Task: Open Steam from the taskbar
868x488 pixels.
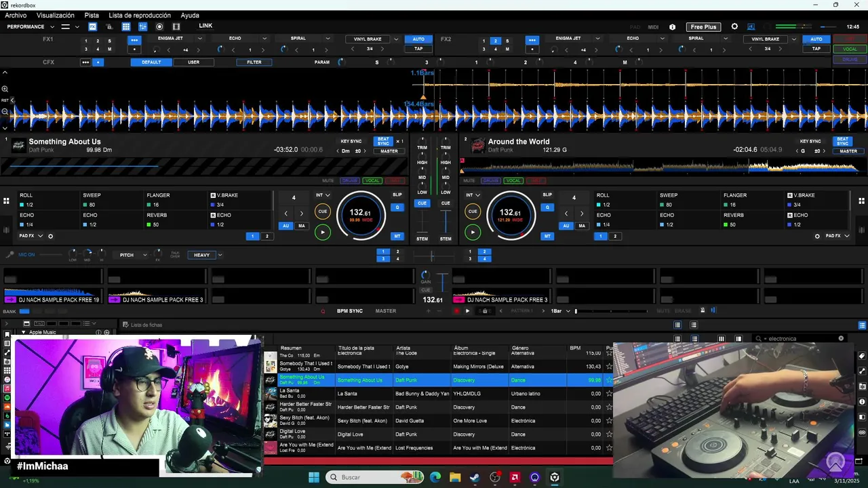Action: (475, 477)
